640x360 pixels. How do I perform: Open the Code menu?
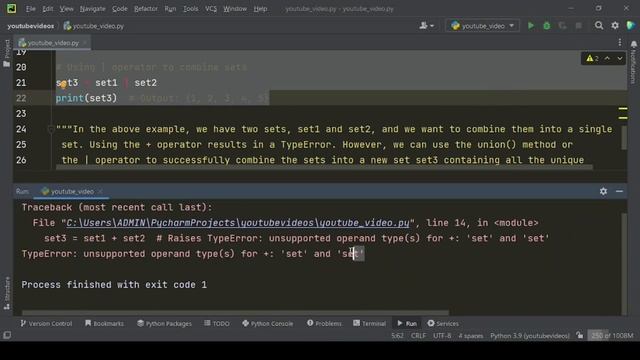pyautogui.click(x=120, y=9)
